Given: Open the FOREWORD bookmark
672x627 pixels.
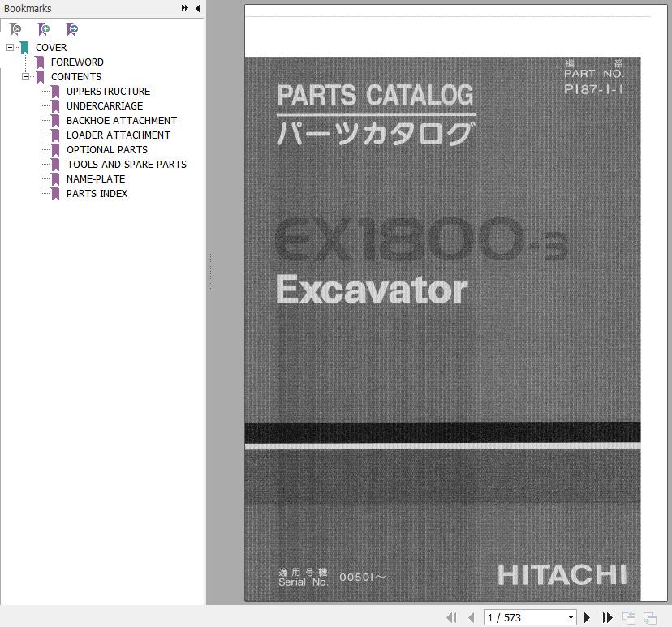Looking at the screenshot, I should point(77,62).
